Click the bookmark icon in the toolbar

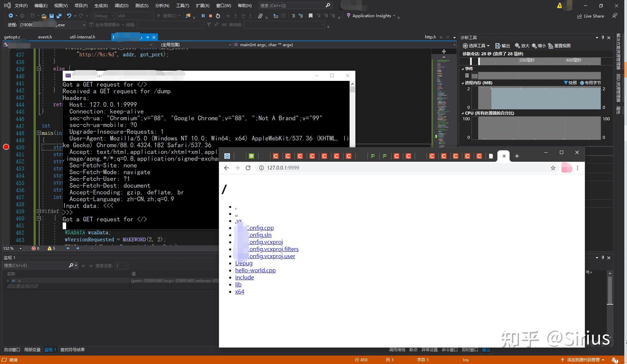[x=310, y=16]
